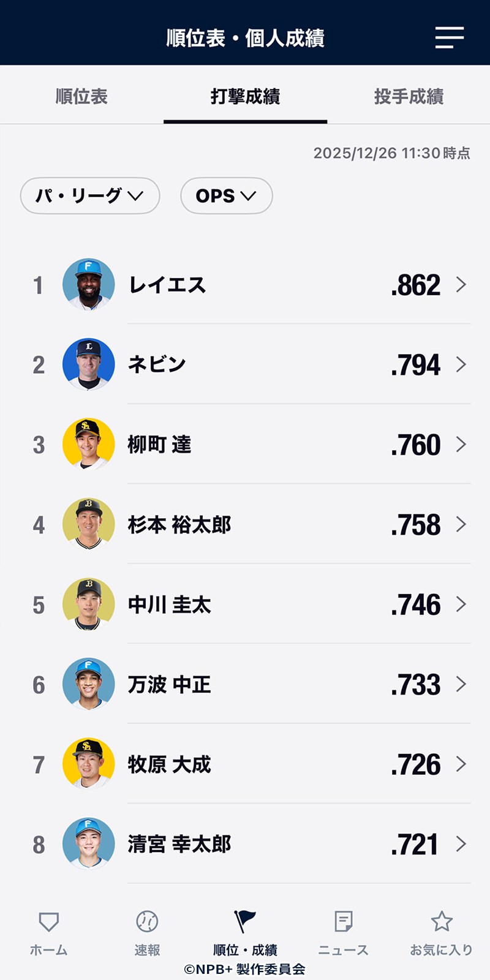This screenshot has height=980, width=490.
Task: Select the 打撃成績 tab
Action: [245, 96]
